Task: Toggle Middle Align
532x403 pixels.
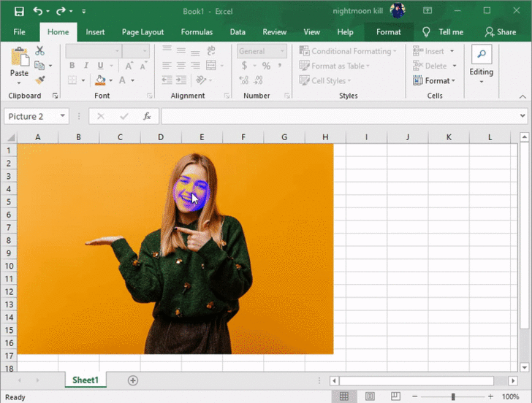Action: [x=180, y=51]
